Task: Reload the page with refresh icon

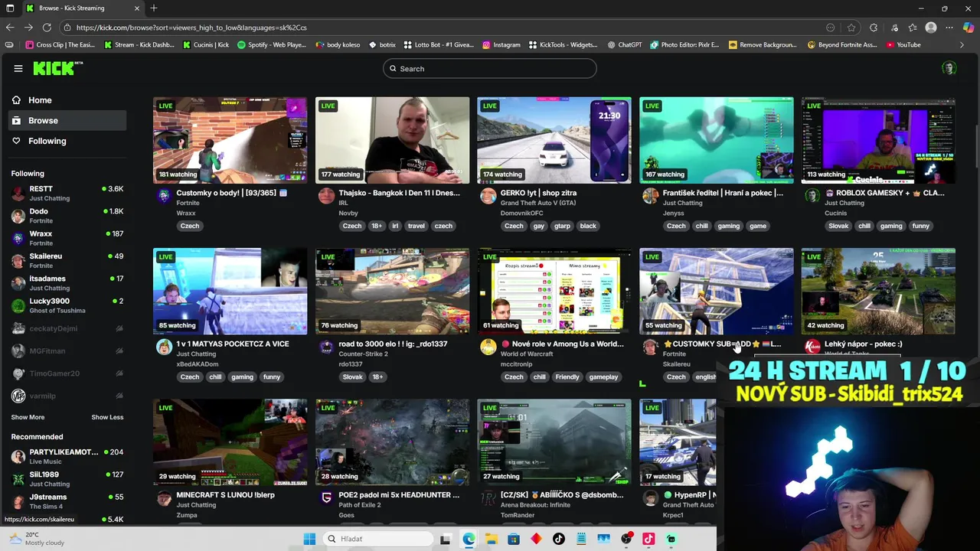Action: [47, 28]
